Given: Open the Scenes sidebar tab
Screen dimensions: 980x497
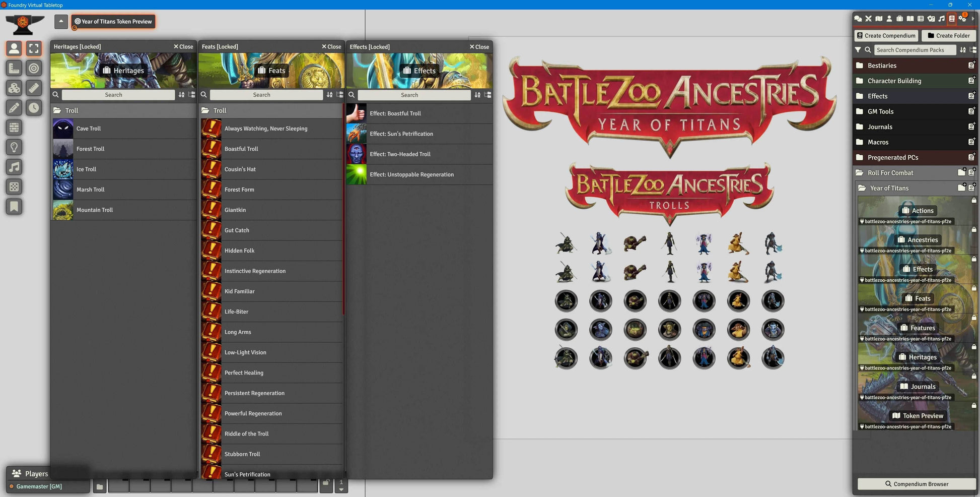Looking at the screenshot, I should 879,19.
